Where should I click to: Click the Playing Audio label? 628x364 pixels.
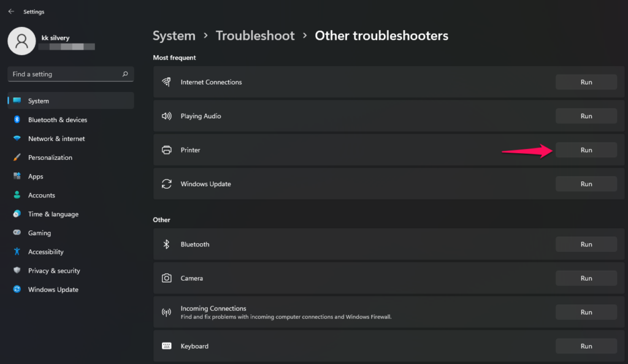tap(201, 116)
